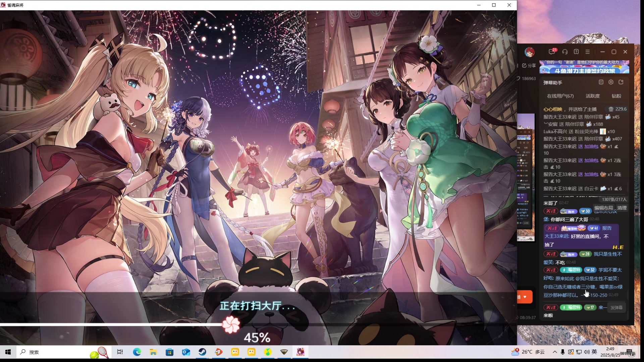Image resolution: width=644 pixels, height=362 pixels.
Task: Expand the orange broadcast dropdown arrow
Action: [x=525, y=297]
